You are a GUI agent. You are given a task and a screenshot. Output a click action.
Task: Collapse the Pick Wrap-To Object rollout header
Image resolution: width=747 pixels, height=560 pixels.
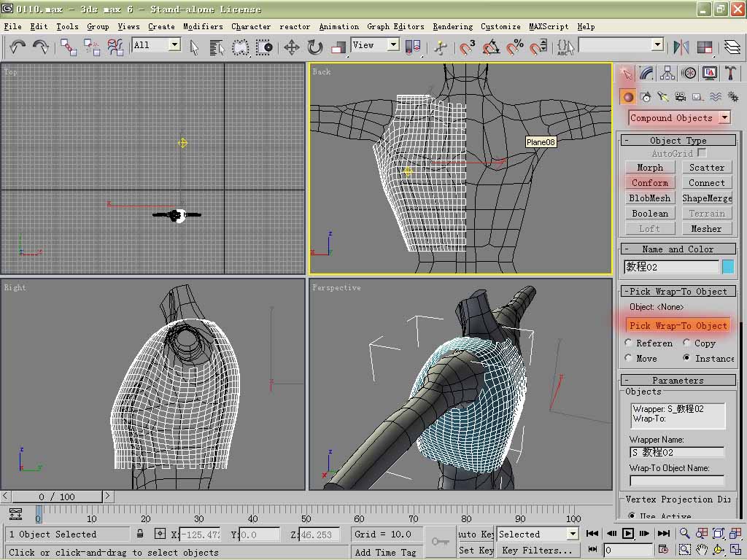(678, 292)
